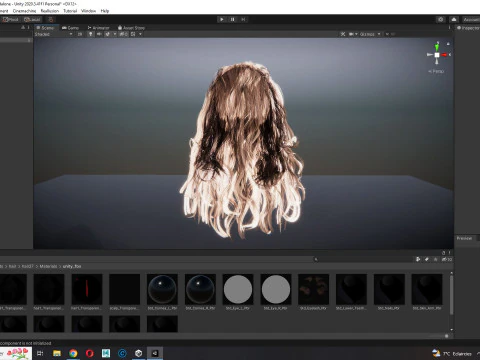
Task: Toggle hidden packages count icon in Project
Action: pyautogui.click(x=447, y=259)
